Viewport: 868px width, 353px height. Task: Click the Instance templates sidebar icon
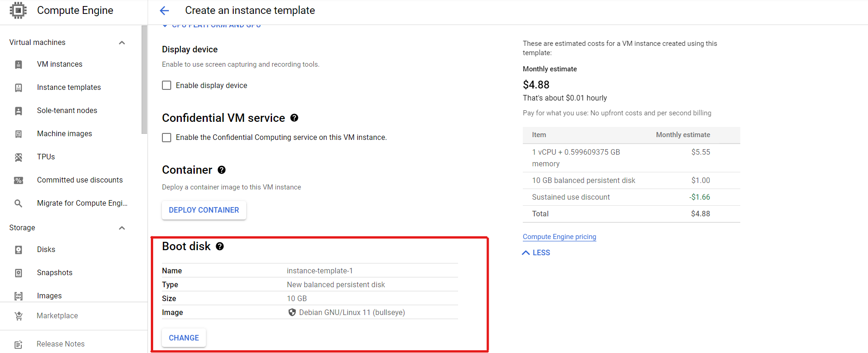[19, 88]
